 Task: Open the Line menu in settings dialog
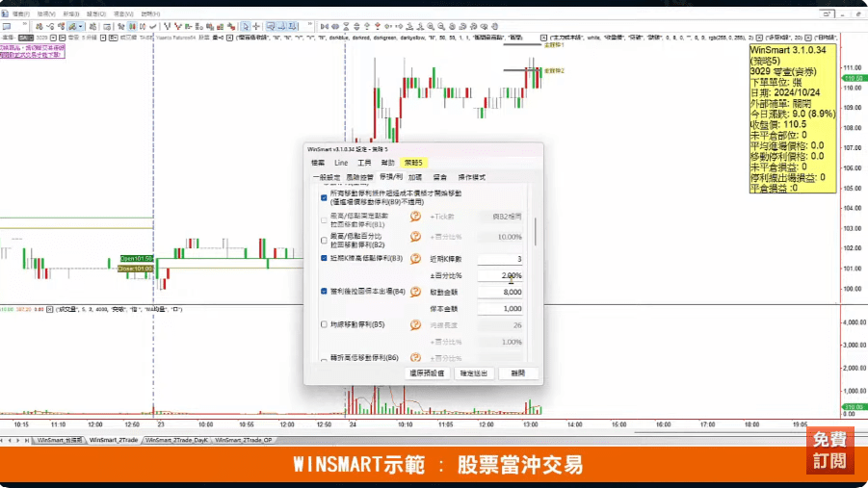click(341, 163)
